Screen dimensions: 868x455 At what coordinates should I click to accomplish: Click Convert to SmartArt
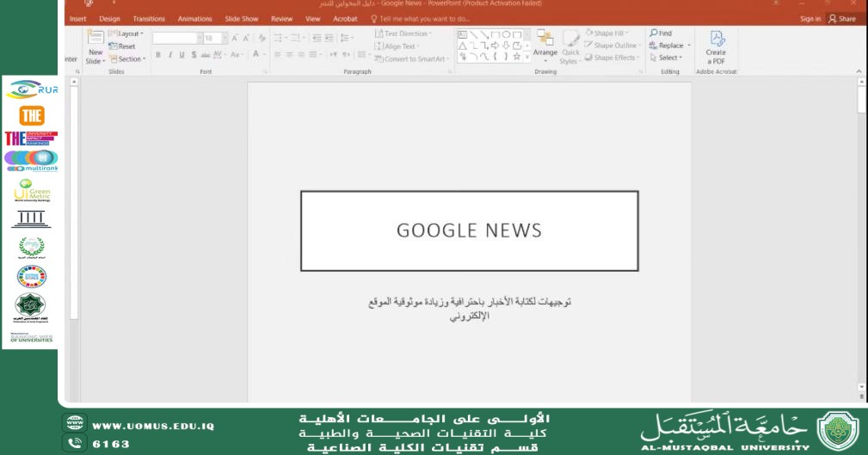[410, 58]
